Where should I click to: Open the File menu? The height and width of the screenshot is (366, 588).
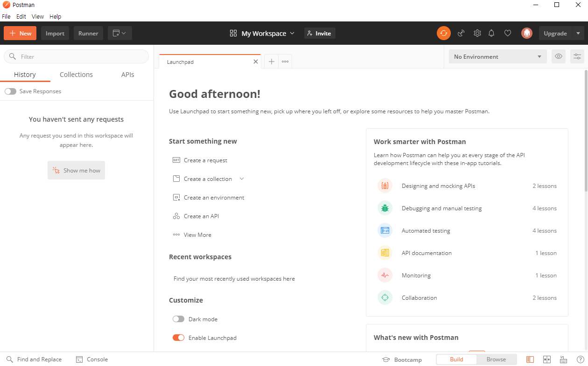(x=6, y=16)
